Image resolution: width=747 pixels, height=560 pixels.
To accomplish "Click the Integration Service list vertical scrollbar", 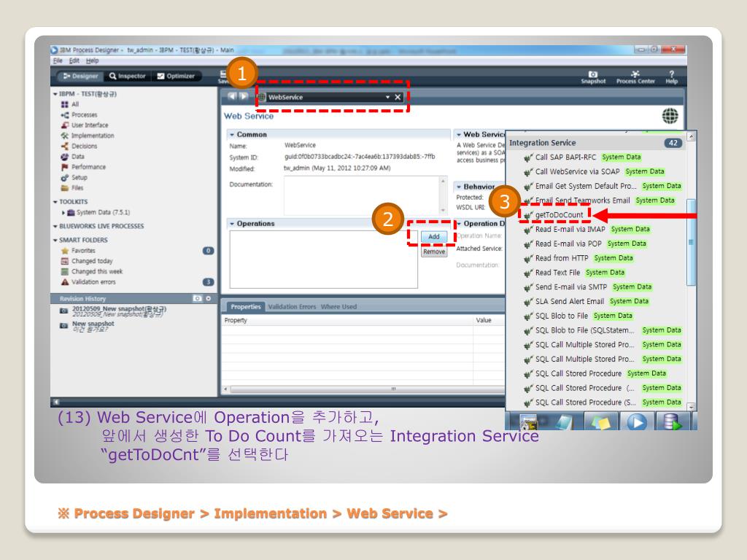I will (x=692, y=242).
